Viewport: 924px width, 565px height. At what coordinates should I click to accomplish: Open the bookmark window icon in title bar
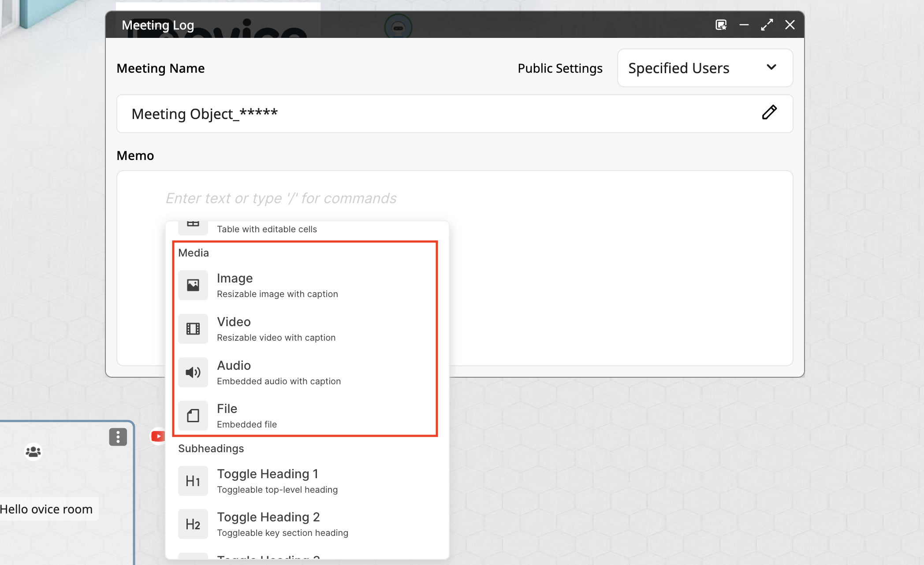(721, 25)
